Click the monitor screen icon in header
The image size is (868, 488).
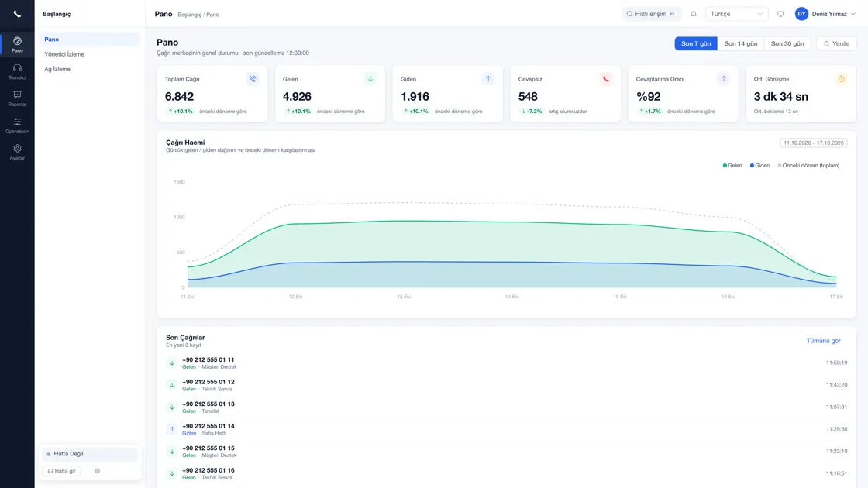click(780, 14)
